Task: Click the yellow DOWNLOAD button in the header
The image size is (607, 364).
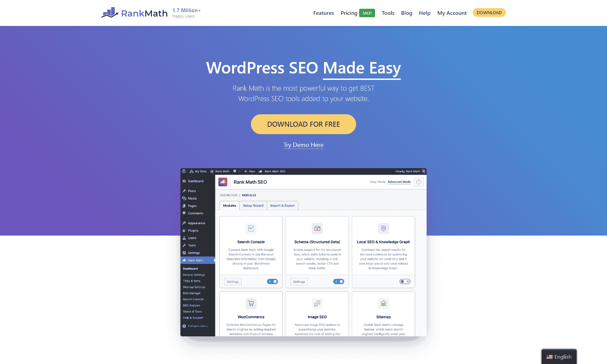Action: coord(489,12)
